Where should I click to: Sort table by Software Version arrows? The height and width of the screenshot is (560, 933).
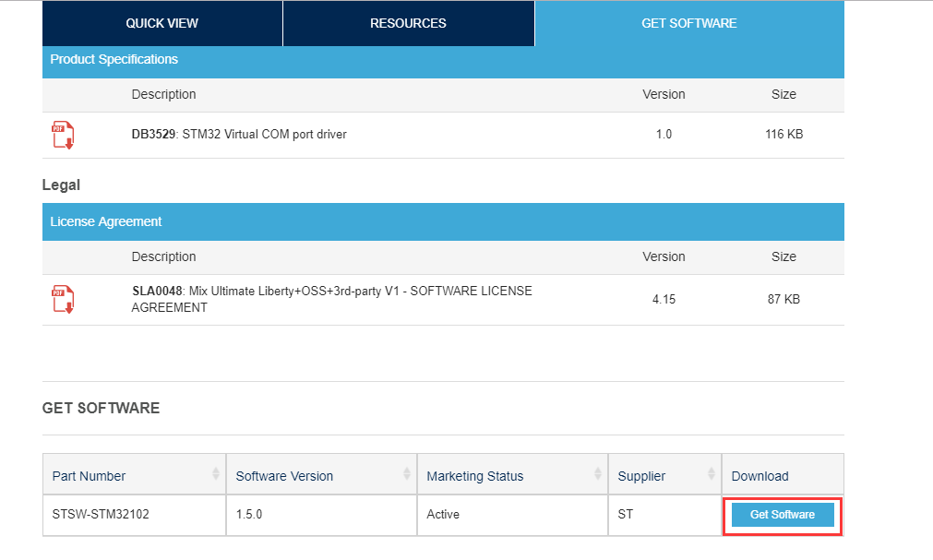click(407, 474)
